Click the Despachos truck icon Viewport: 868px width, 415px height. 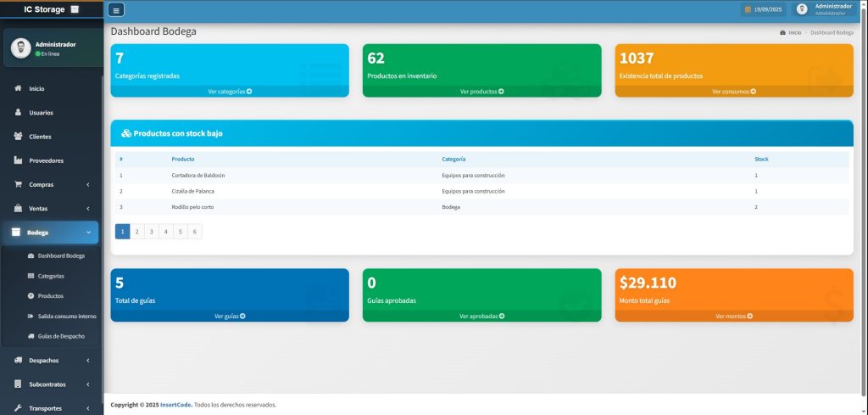(x=18, y=360)
